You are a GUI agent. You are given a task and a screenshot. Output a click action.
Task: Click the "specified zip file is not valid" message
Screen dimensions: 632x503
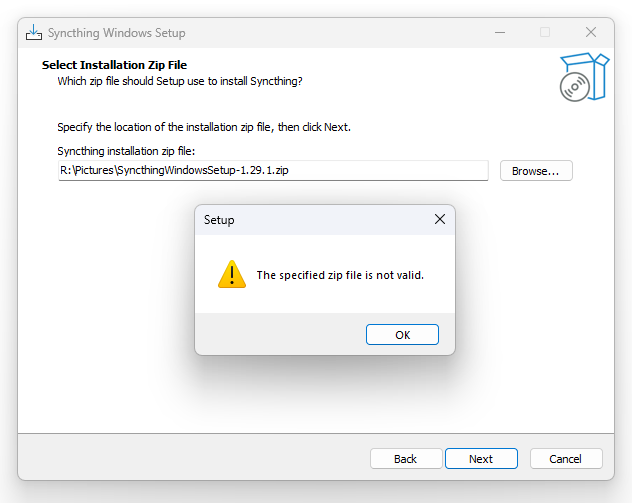click(340, 275)
